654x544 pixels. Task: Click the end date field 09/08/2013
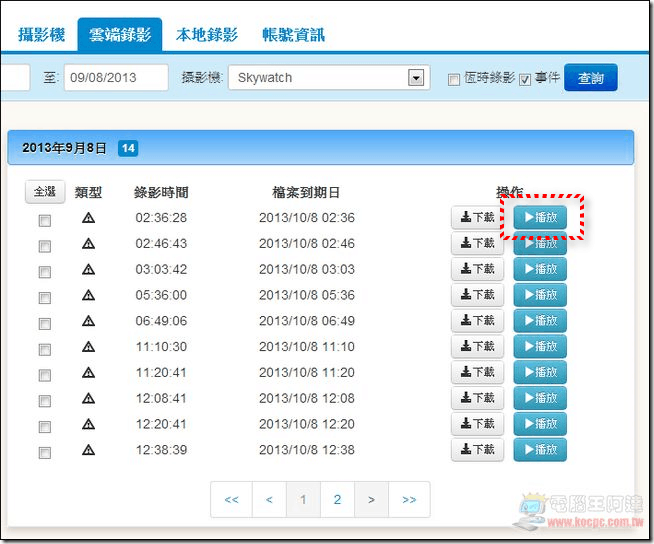tap(116, 77)
